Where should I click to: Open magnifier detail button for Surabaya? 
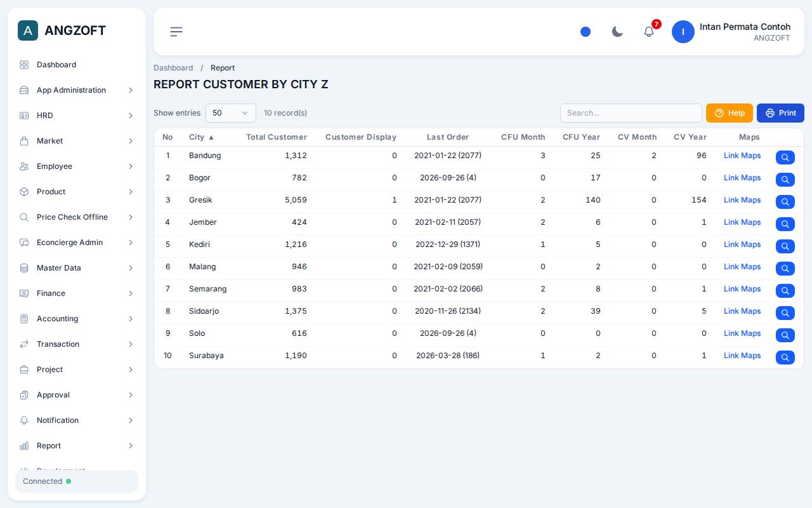[785, 358]
